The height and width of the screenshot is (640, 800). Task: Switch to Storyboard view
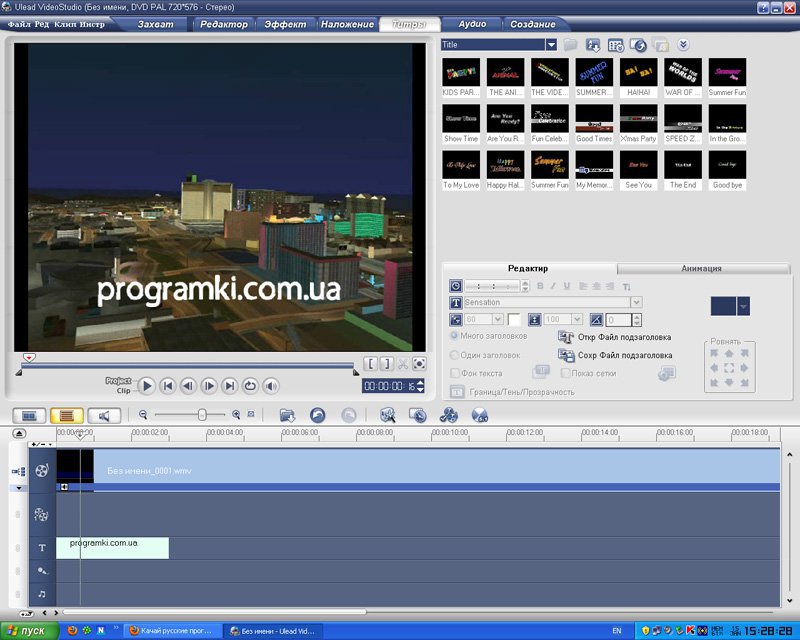coord(29,416)
